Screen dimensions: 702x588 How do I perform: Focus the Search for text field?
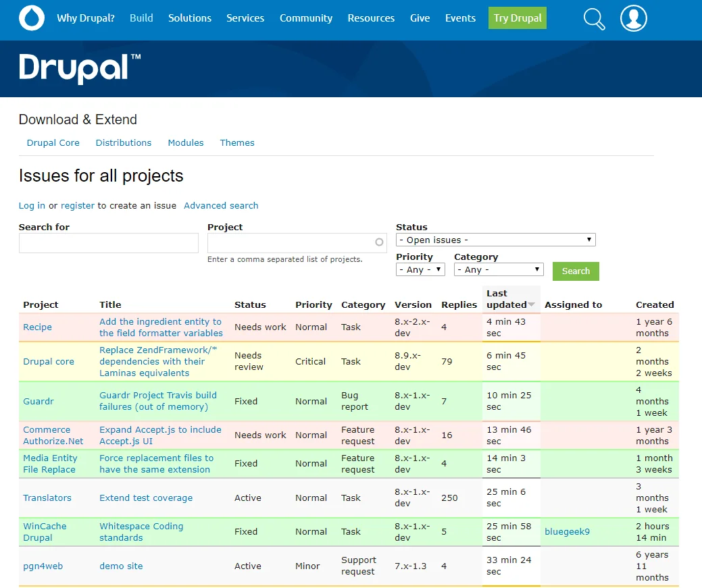[109, 243]
